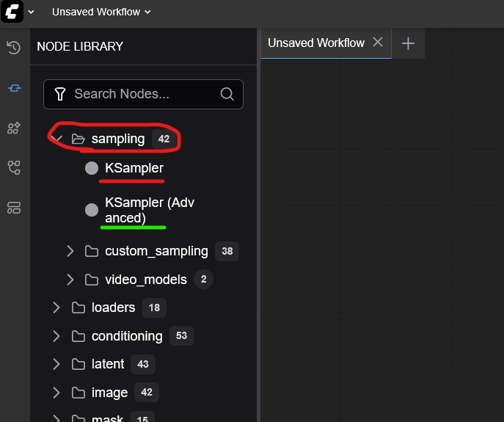
Task: Collapse the sampling folder
Action: pyautogui.click(x=57, y=139)
